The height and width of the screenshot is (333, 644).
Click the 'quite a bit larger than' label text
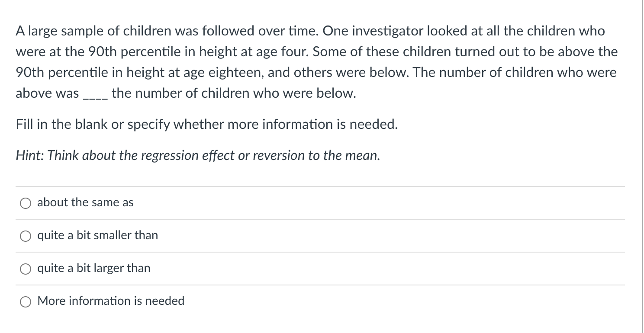click(x=94, y=268)
